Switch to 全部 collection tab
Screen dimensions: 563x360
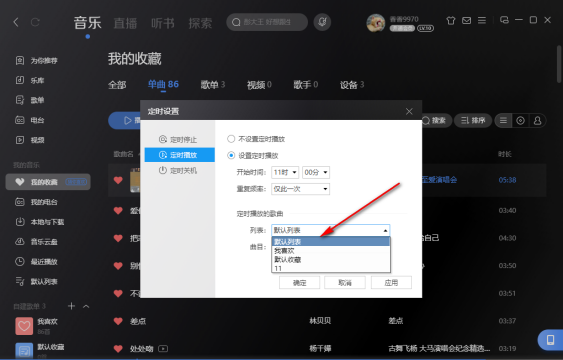[x=117, y=85]
